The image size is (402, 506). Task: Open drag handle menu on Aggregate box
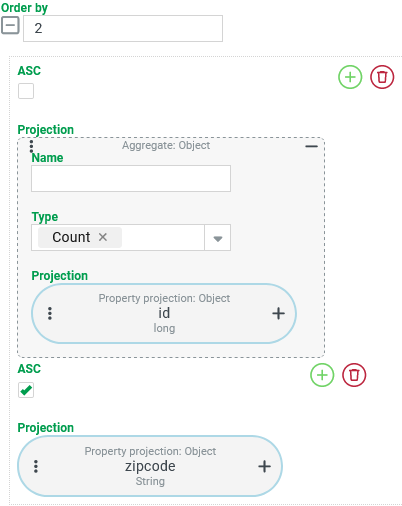click(31, 146)
